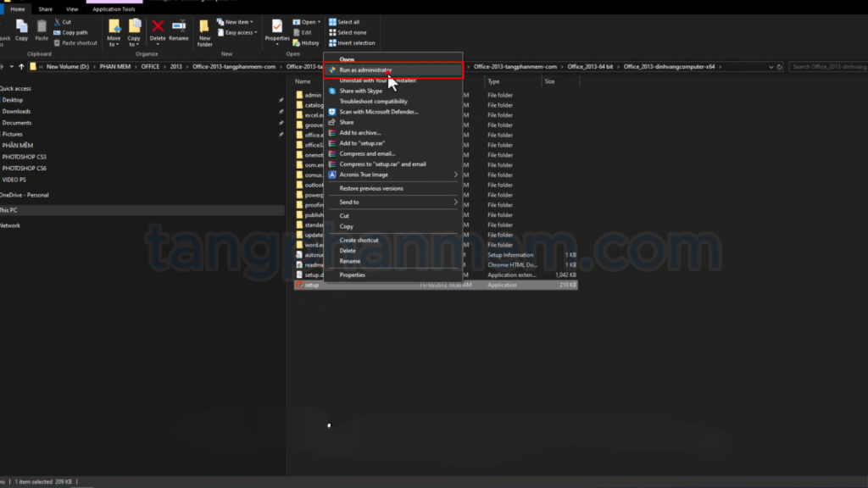Expand the Open dropdown arrow in ribbon
Viewport: 868px width, 488px height.
[319, 22]
